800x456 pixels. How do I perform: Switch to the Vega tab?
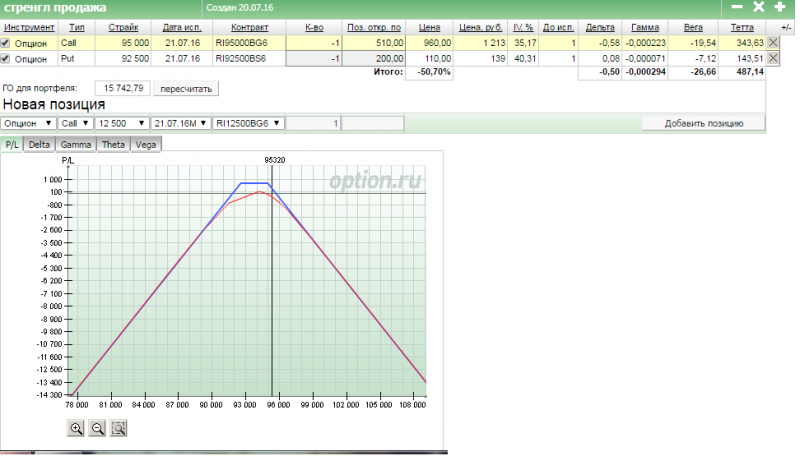pyautogui.click(x=146, y=145)
